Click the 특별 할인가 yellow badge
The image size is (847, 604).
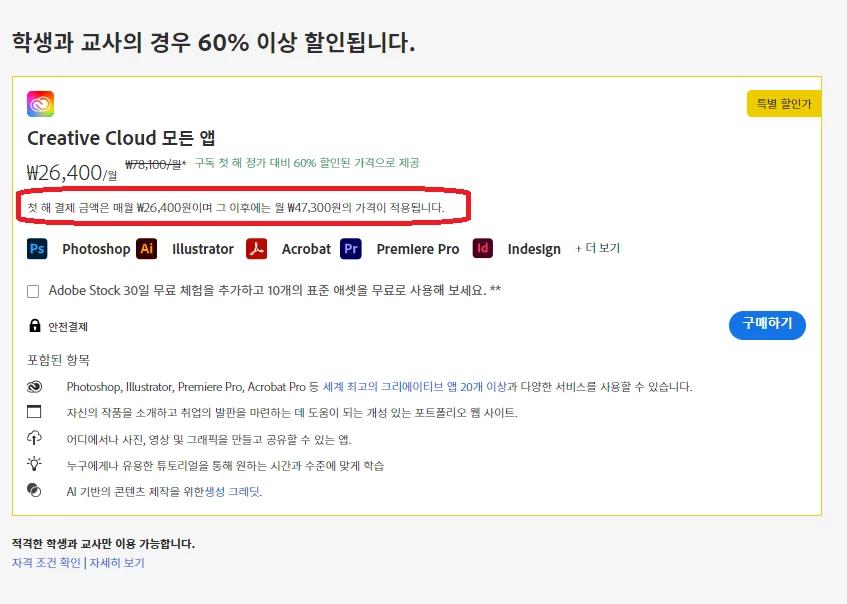pyautogui.click(x=784, y=103)
